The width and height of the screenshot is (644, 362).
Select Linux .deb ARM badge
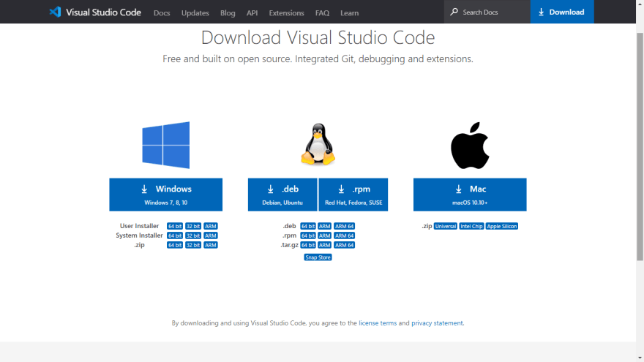tap(324, 226)
